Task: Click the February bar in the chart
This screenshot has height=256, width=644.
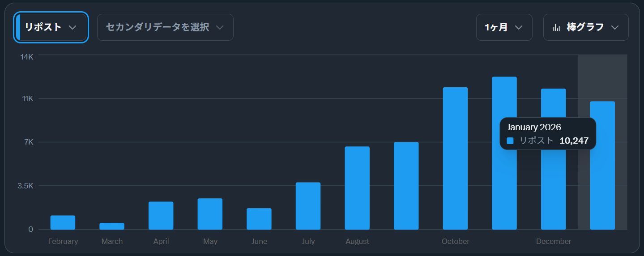Action: 63,222
